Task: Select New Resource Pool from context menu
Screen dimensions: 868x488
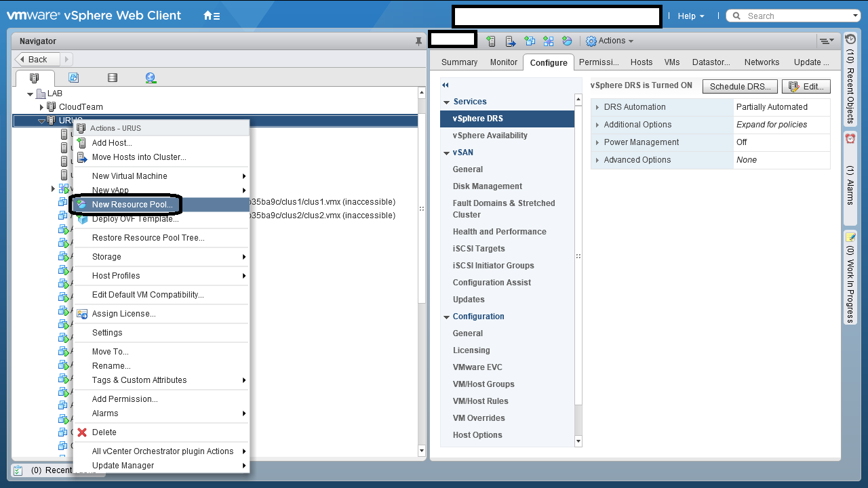Action: point(132,205)
